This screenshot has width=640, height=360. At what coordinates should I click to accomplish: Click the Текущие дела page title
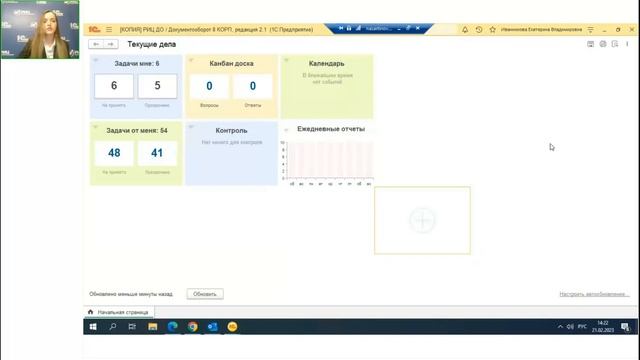point(152,44)
